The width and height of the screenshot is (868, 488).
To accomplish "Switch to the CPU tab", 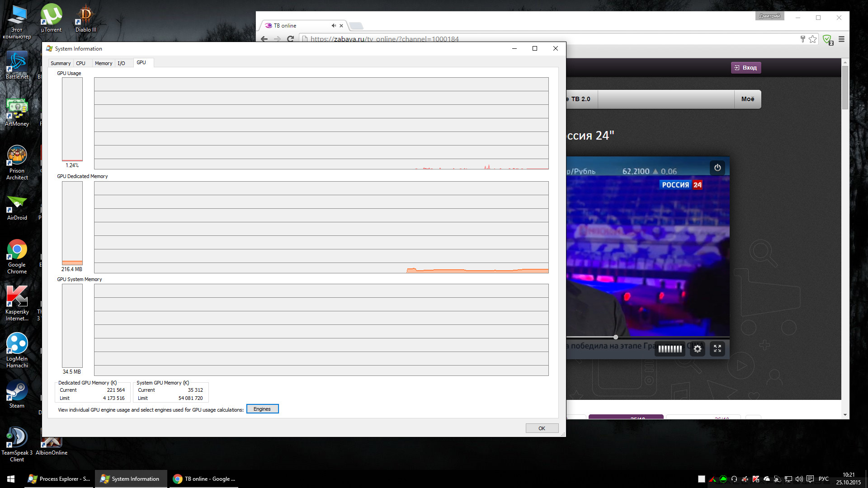I will coord(81,63).
